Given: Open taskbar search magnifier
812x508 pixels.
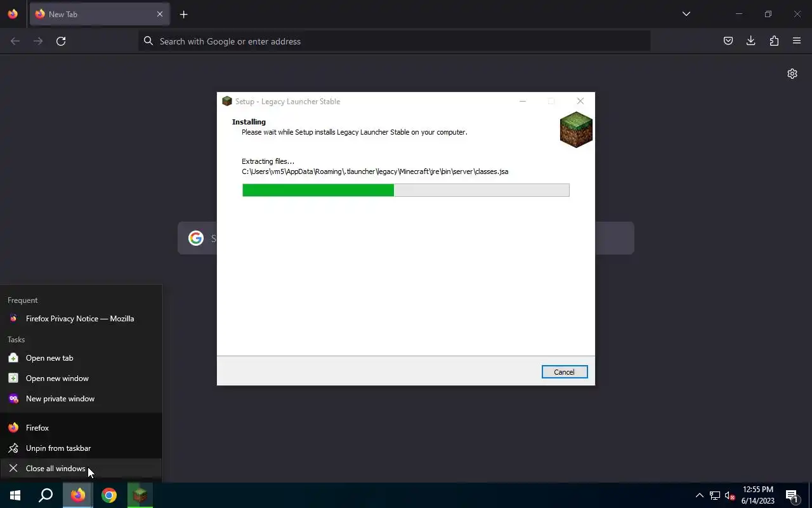Looking at the screenshot, I should click(x=46, y=495).
